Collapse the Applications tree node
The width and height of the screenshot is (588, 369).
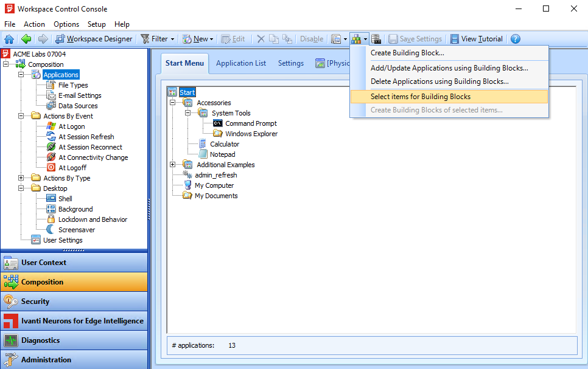(x=21, y=75)
